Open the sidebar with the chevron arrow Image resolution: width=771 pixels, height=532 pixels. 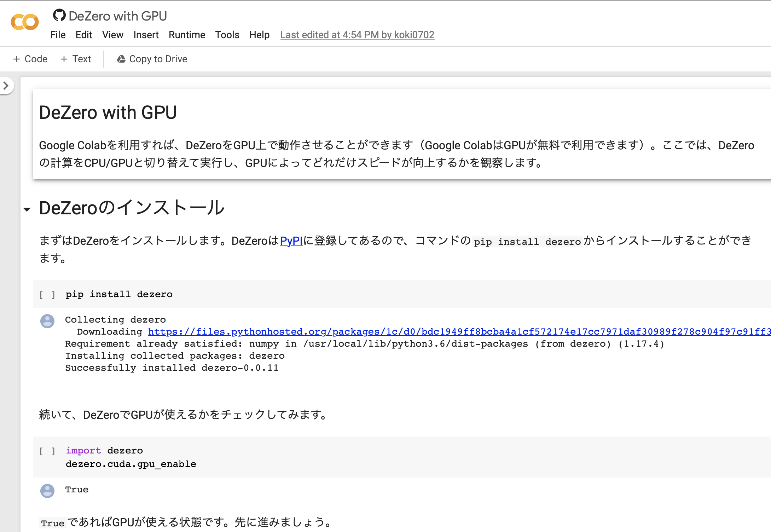[x=6, y=86]
